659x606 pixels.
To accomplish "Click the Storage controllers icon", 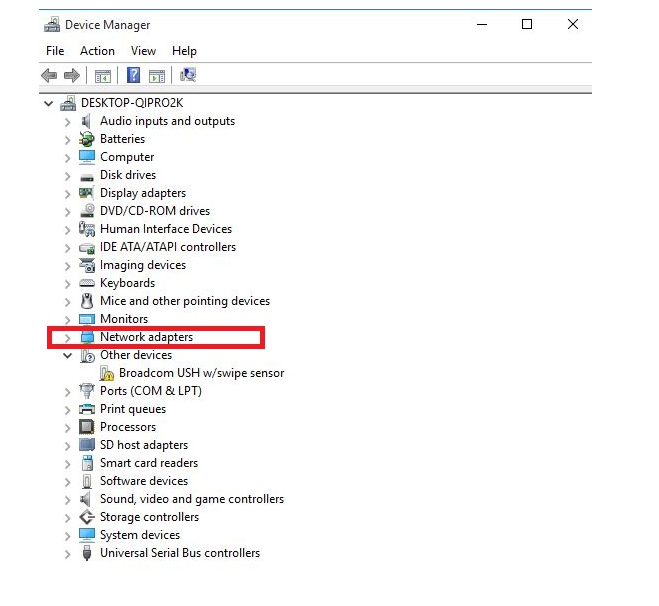I will (x=87, y=517).
